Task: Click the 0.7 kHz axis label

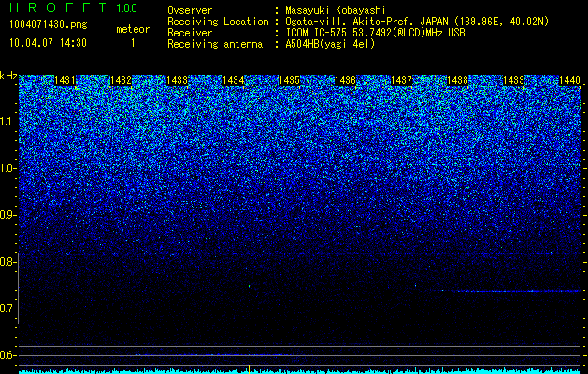Action: (x=7, y=309)
